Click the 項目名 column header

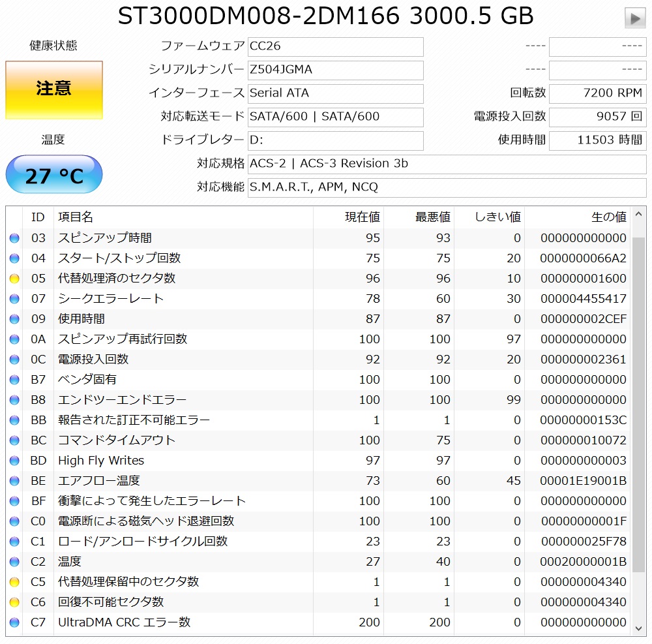[76, 217]
